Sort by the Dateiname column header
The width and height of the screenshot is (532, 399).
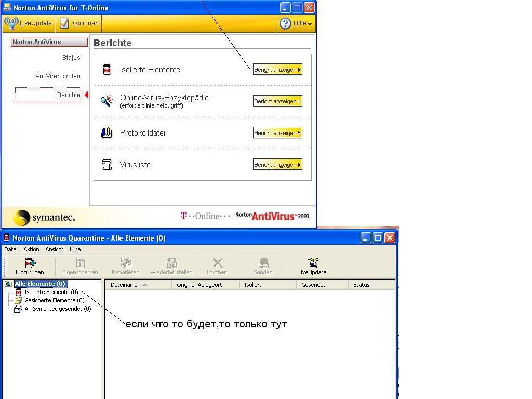coord(138,285)
